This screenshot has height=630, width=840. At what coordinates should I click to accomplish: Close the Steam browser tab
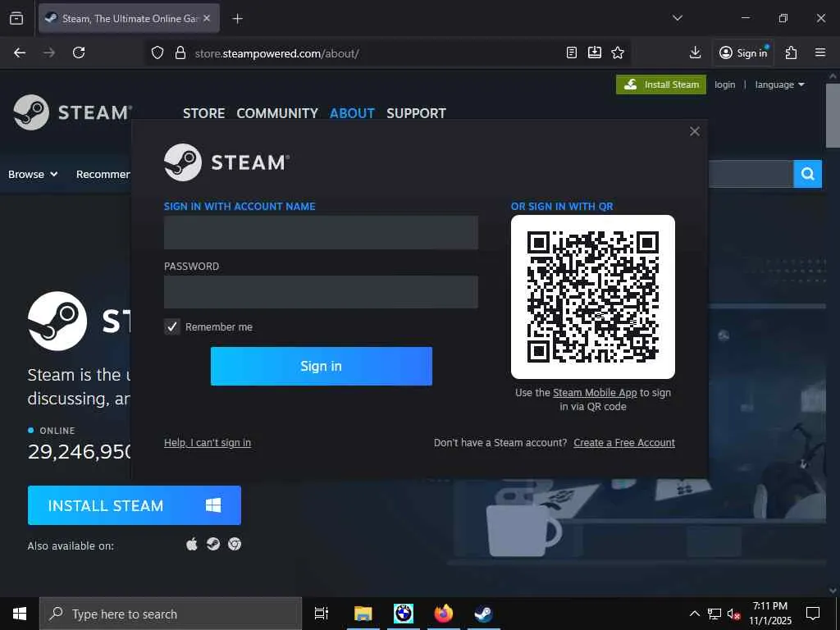207,18
